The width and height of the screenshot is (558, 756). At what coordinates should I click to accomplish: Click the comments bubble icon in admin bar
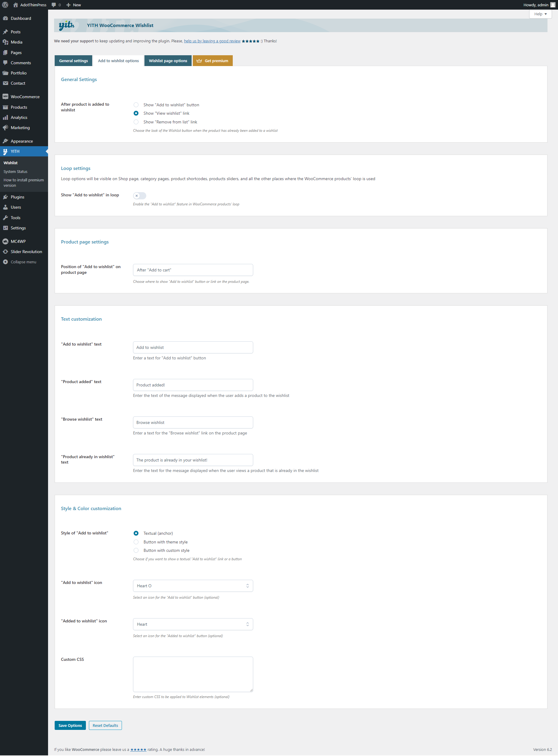(54, 5)
